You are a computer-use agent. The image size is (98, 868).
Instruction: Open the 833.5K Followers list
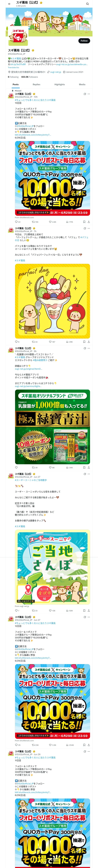tap(29, 77)
